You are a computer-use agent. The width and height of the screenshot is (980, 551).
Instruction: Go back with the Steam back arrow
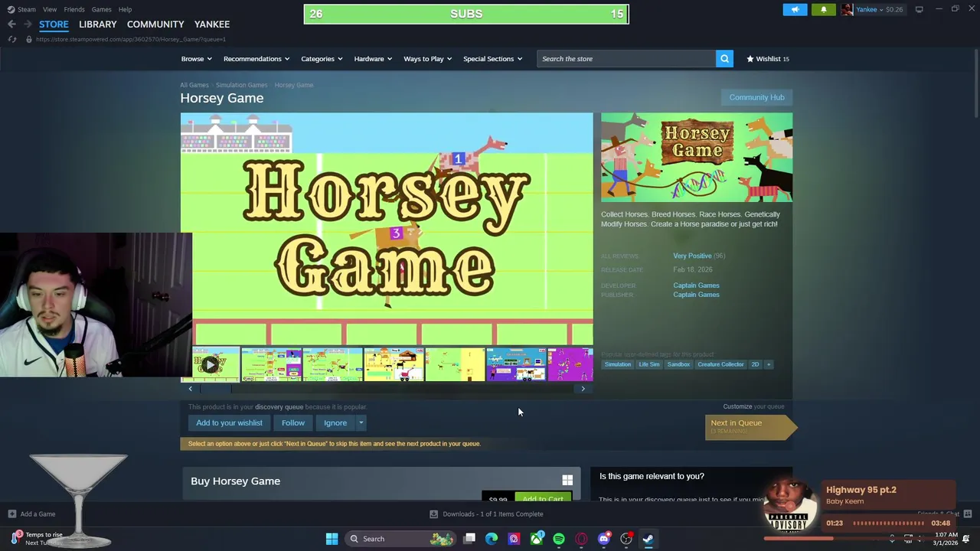(11, 24)
